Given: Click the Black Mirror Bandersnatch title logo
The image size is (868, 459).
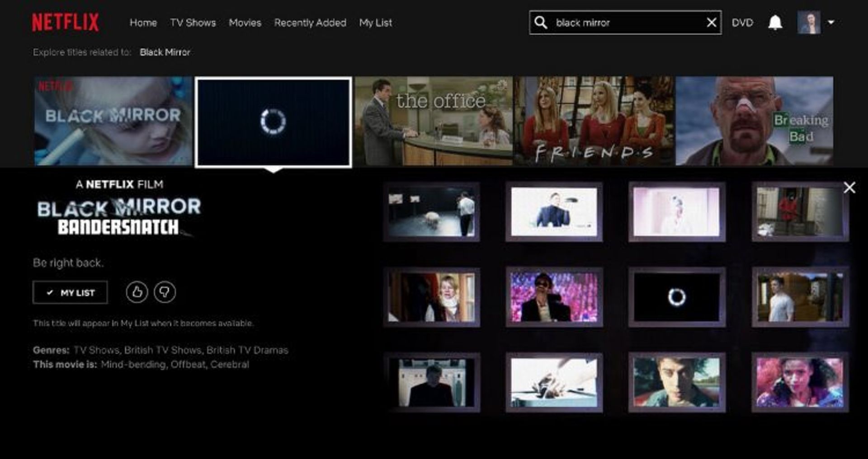Looking at the screenshot, I should pos(119,216).
